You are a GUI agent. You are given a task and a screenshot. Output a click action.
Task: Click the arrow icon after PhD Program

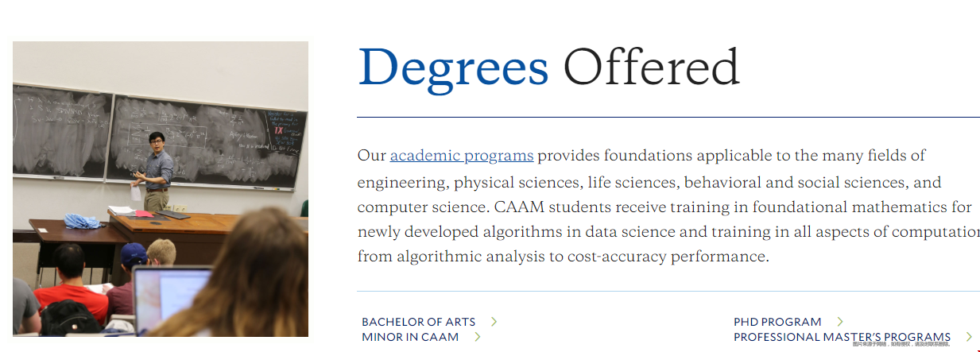[840, 322]
